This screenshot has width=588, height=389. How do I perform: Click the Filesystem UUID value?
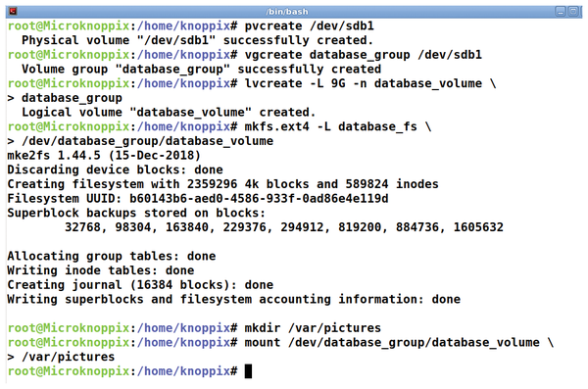(259, 199)
